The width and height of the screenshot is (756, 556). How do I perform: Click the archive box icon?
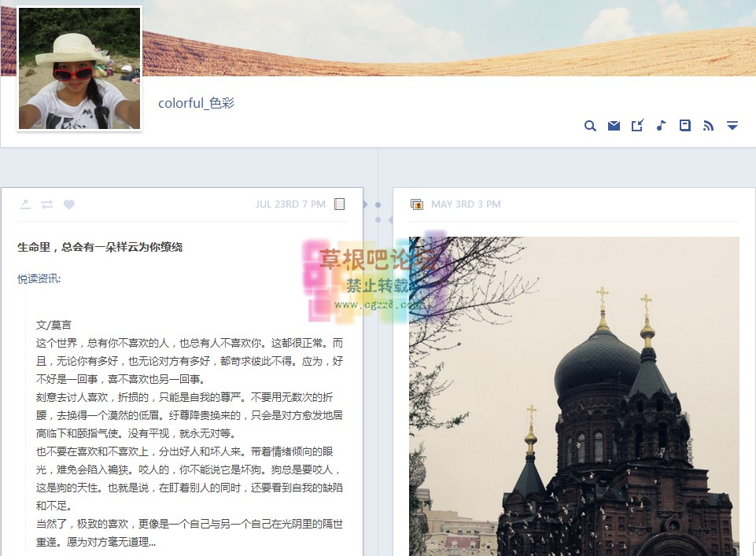(x=684, y=125)
